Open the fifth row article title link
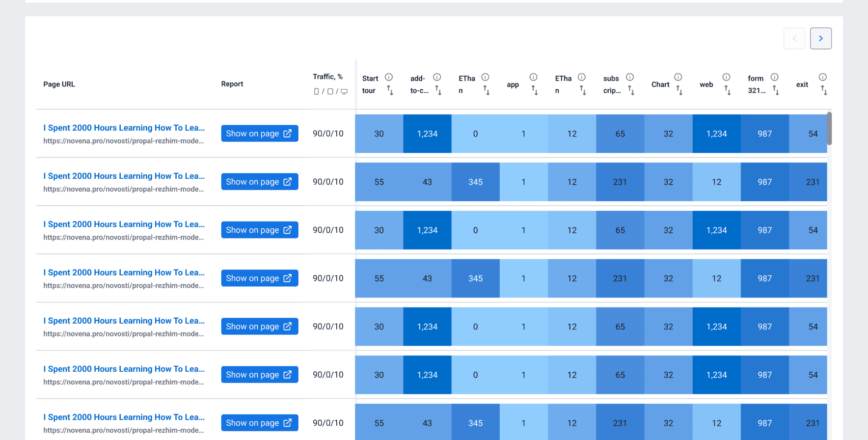This screenshot has width=868, height=440. point(124,321)
